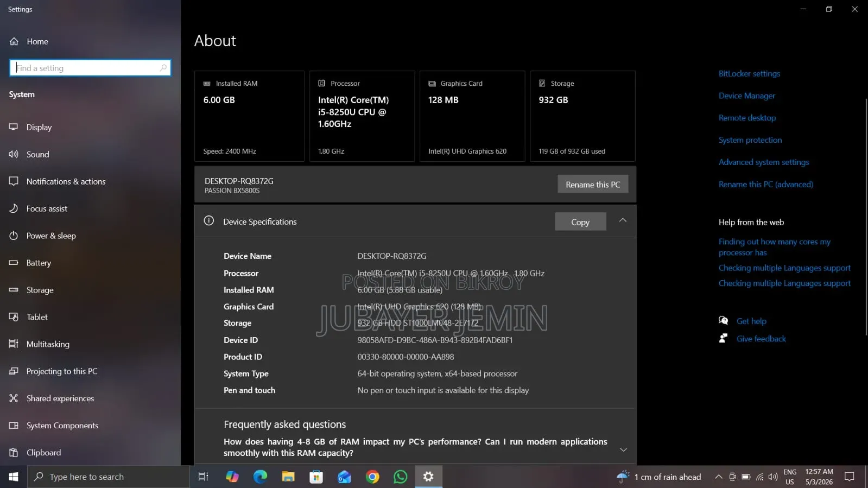Launch Microsoft Edge from the taskbar
The image size is (868, 488).
pyautogui.click(x=260, y=477)
